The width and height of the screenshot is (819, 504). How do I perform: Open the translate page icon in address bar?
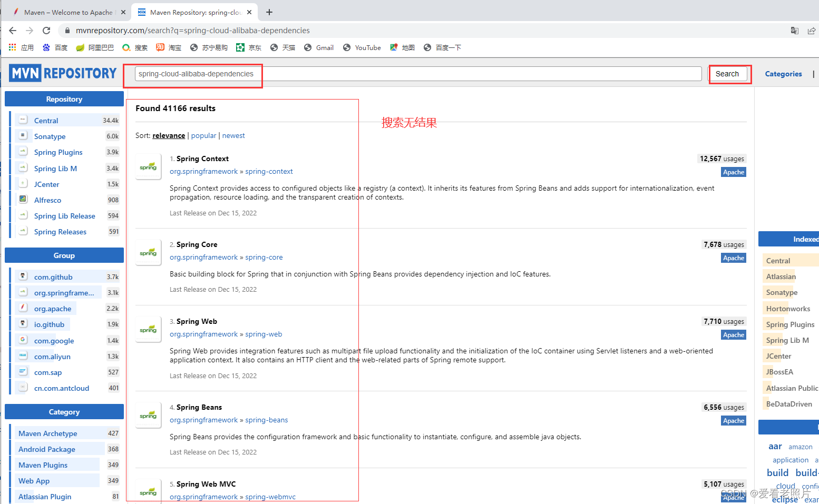[x=795, y=31]
